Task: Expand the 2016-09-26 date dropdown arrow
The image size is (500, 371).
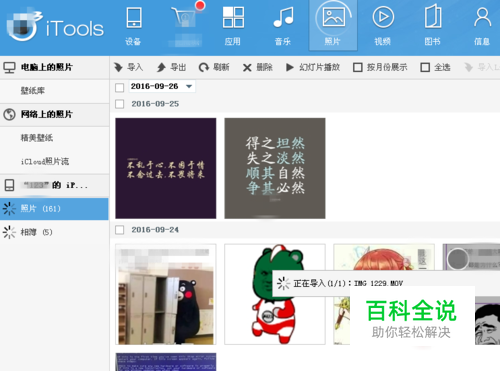Action: (x=189, y=87)
